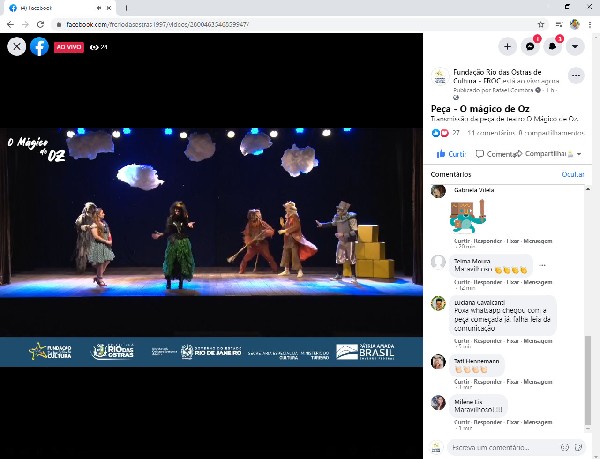Click the GIF/sticker icon in comment box
The width and height of the screenshot is (600, 459).
tap(579, 447)
